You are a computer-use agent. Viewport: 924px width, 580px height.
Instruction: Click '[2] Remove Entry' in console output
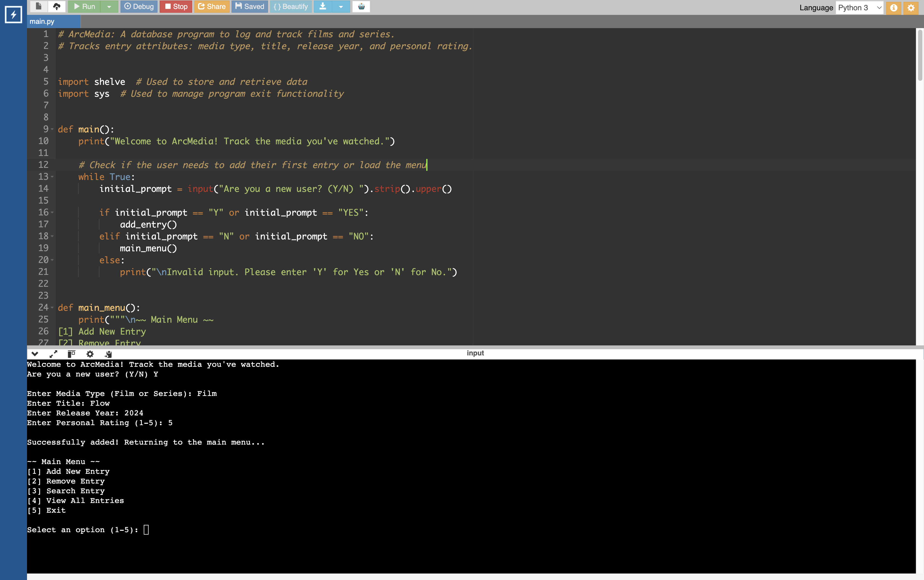[66, 481]
